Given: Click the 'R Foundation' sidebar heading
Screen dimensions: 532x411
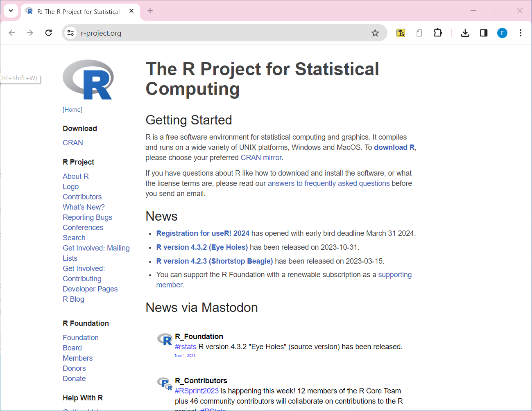Looking at the screenshot, I should click(x=86, y=323).
